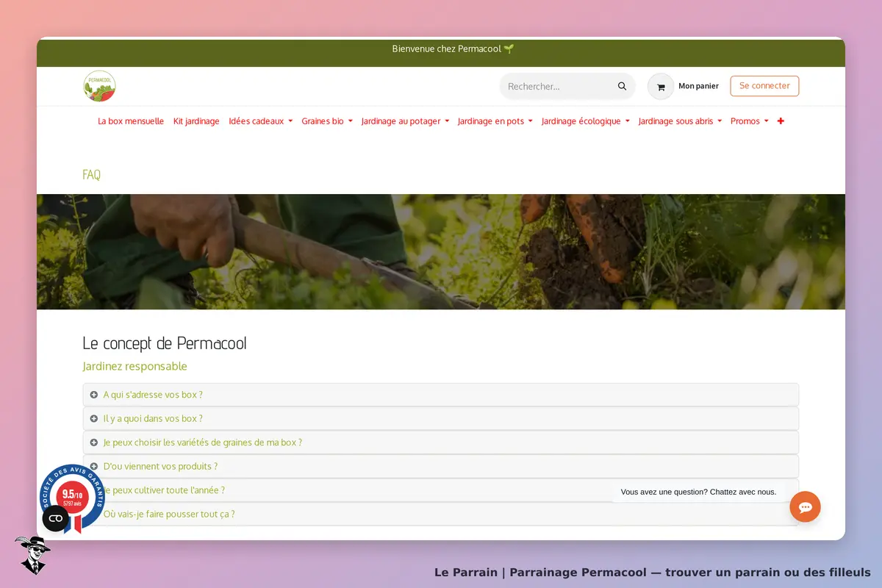The height and width of the screenshot is (588, 882).
Task: Expand plus icon beside 'A qui s'adresse vos box ?'
Action: tap(94, 395)
